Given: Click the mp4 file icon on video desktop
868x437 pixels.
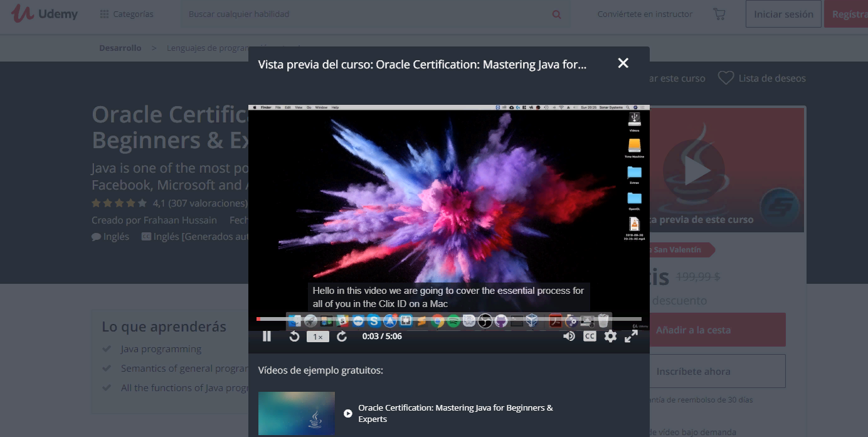Looking at the screenshot, I should pos(634,225).
